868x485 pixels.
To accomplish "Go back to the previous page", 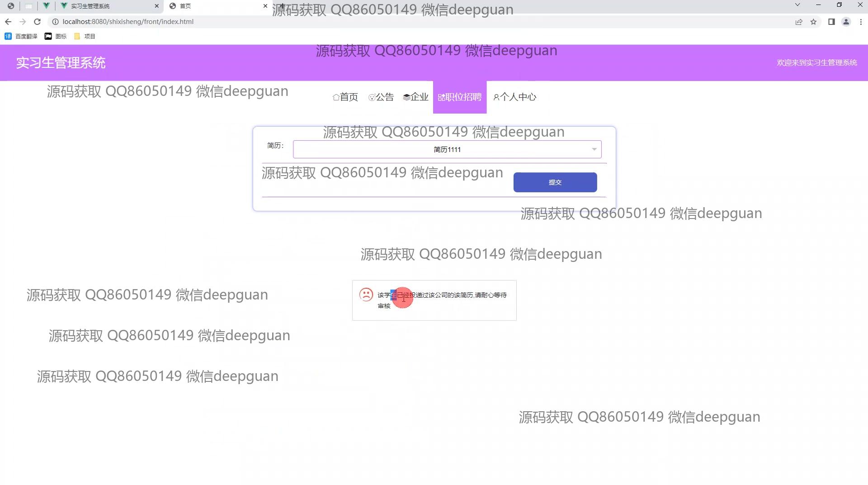I will point(8,22).
